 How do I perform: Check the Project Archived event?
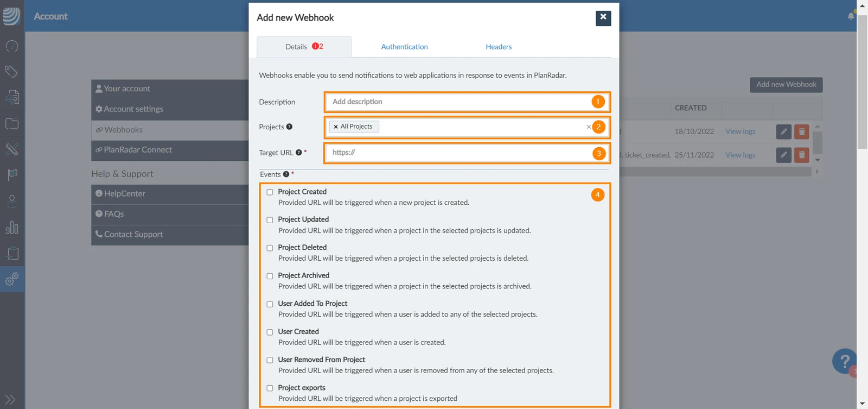[x=270, y=276]
